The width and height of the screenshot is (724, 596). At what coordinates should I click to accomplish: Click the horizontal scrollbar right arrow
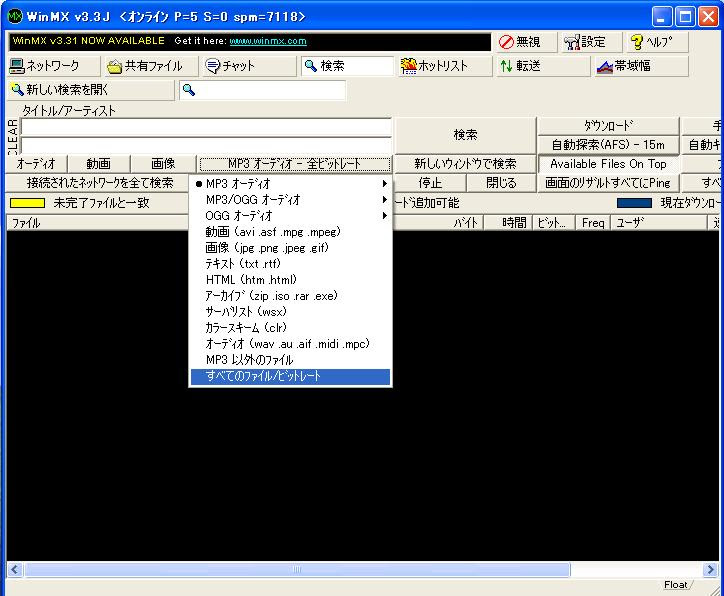(709, 569)
